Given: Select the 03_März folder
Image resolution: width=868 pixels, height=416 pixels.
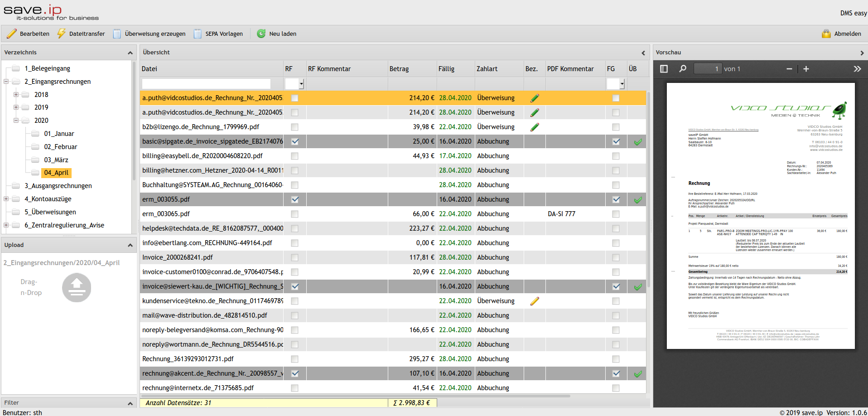Looking at the screenshot, I should click(x=56, y=160).
